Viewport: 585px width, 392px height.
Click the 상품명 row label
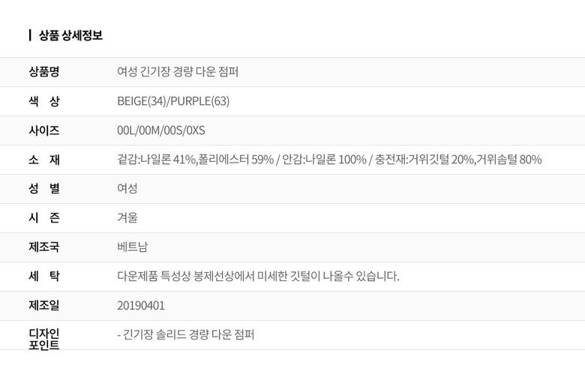pos(43,72)
